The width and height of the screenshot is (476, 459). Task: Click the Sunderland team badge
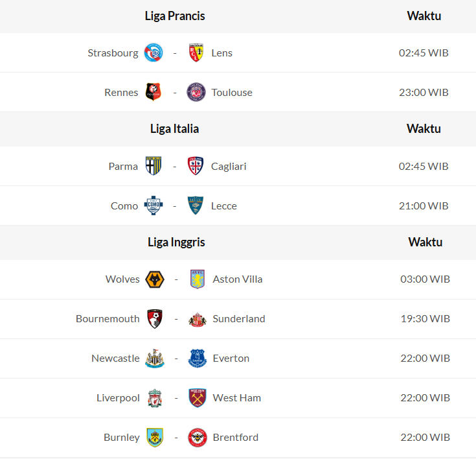pyautogui.click(x=197, y=319)
